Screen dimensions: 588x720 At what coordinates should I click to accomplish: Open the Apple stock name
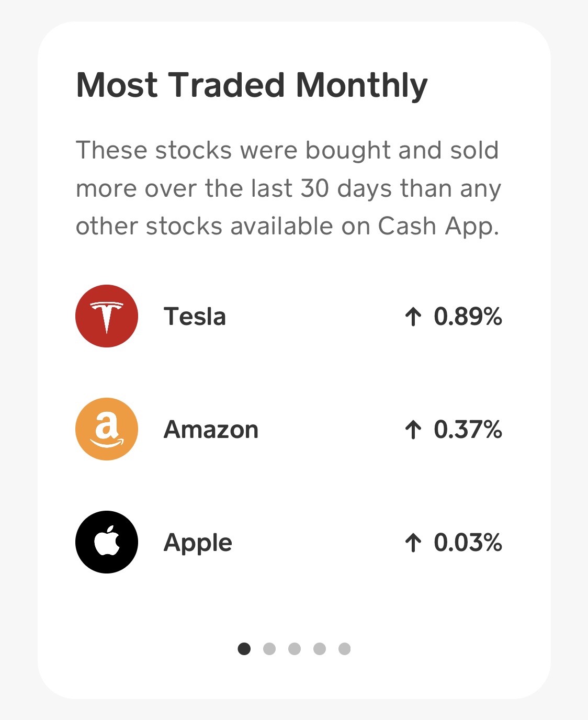pos(198,543)
